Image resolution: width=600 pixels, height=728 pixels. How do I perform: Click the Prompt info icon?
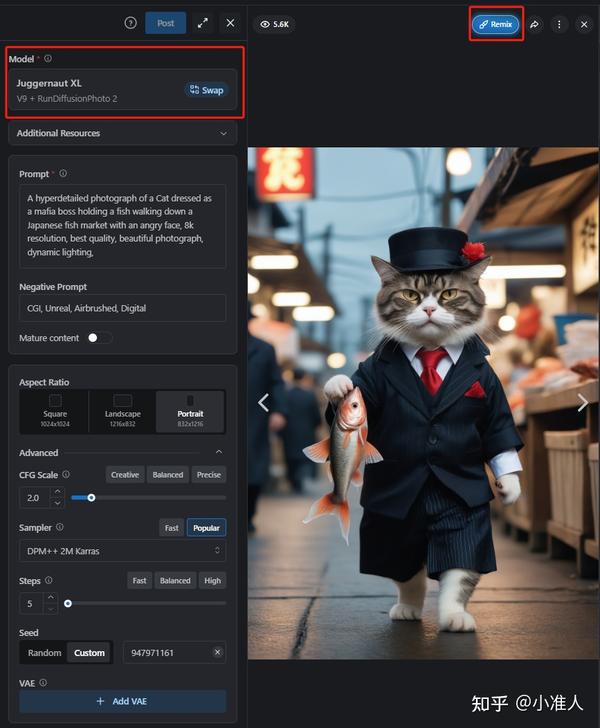click(x=63, y=173)
